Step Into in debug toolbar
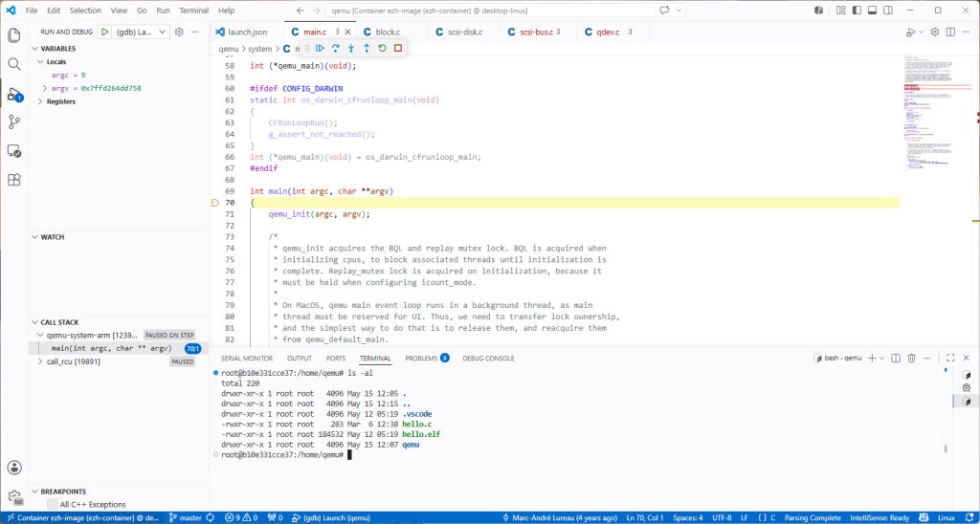The image size is (980, 524). (351, 48)
